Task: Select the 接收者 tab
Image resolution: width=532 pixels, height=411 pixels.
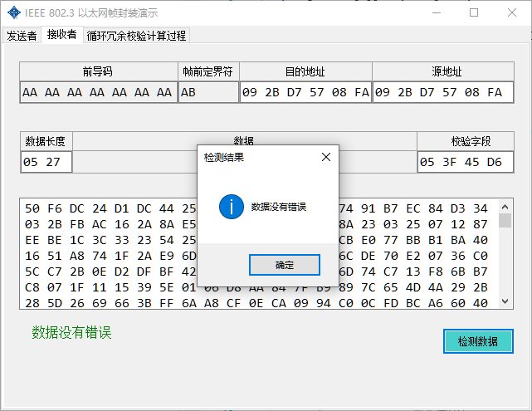Action: [x=61, y=35]
